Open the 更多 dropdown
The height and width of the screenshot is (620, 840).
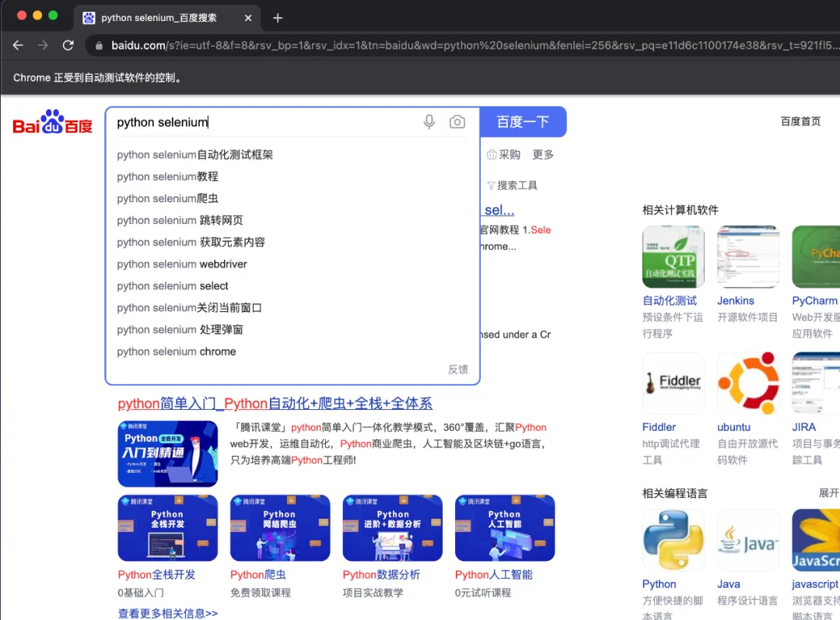coord(543,154)
